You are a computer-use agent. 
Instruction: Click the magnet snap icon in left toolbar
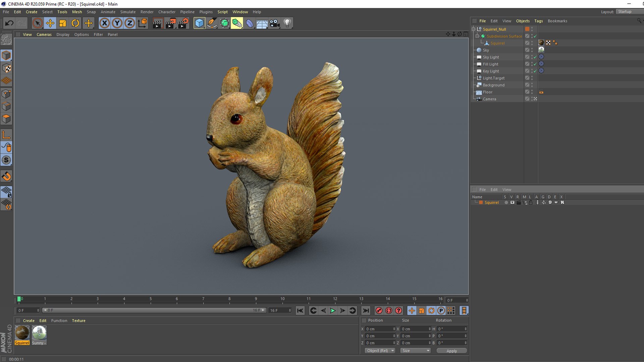tap(6, 176)
